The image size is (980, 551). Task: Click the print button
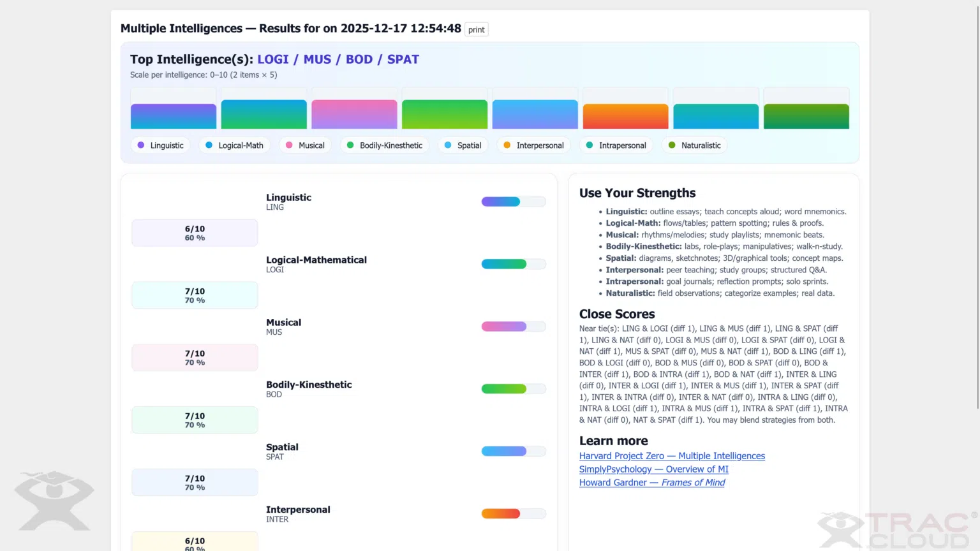(x=476, y=30)
